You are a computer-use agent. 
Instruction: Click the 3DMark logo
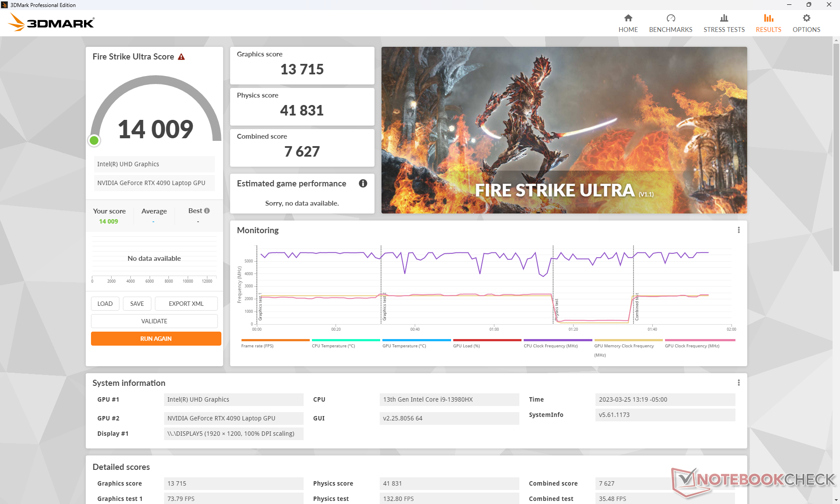(52, 22)
